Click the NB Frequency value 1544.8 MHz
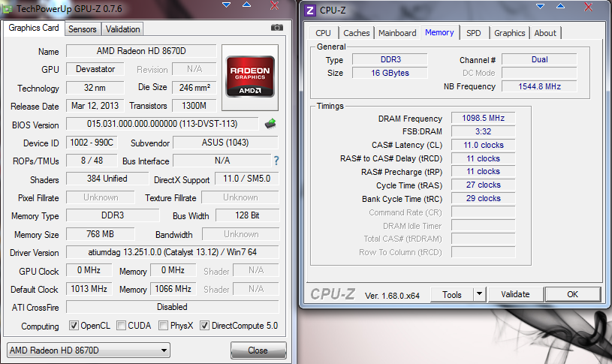The image size is (612, 364). coord(539,86)
